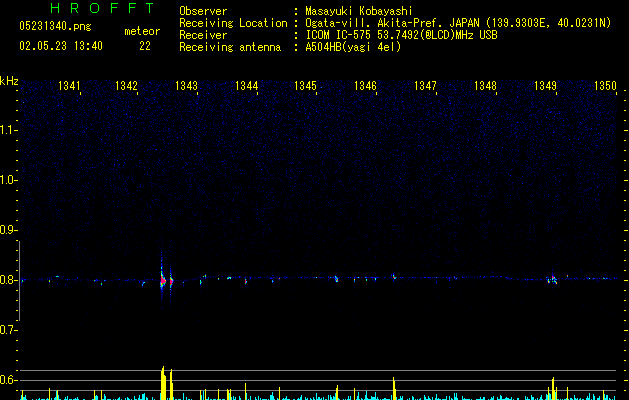The image size is (629, 400).
Task: Select the filename 05231340.png
Action: tap(55, 26)
